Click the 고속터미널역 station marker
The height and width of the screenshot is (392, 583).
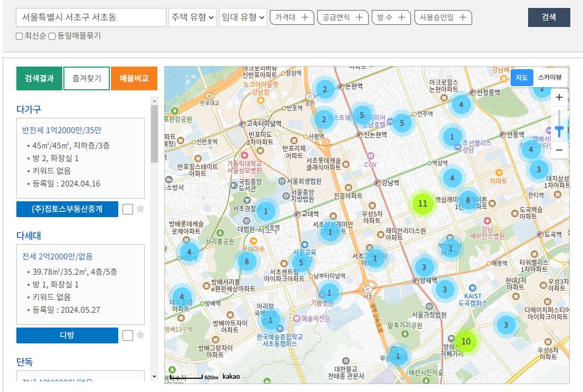point(242,124)
